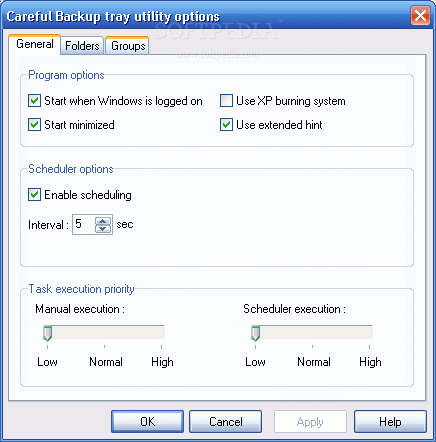Decrease Interval with the down spinner arrow

(103, 229)
